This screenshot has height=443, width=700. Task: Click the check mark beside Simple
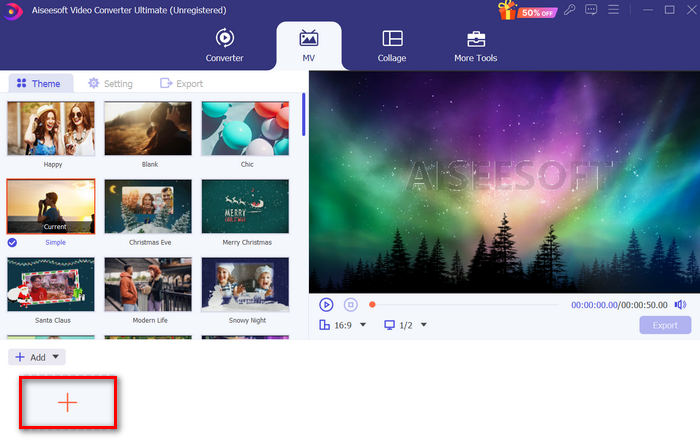tap(12, 242)
